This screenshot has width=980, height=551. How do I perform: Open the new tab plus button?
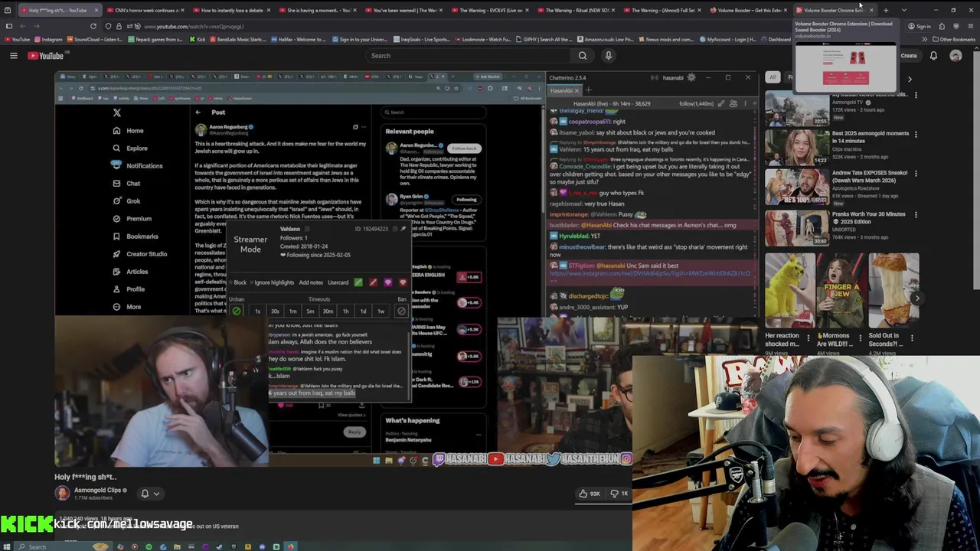pyautogui.click(x=886, y=10)
